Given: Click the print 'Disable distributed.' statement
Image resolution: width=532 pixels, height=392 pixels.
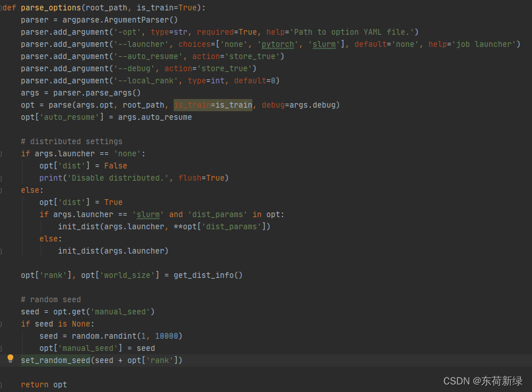Looking at the screenshot, I should point(134,178).
